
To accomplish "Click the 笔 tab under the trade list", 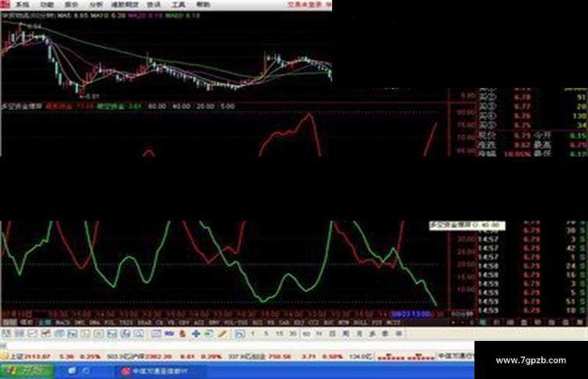I will 483,322.
